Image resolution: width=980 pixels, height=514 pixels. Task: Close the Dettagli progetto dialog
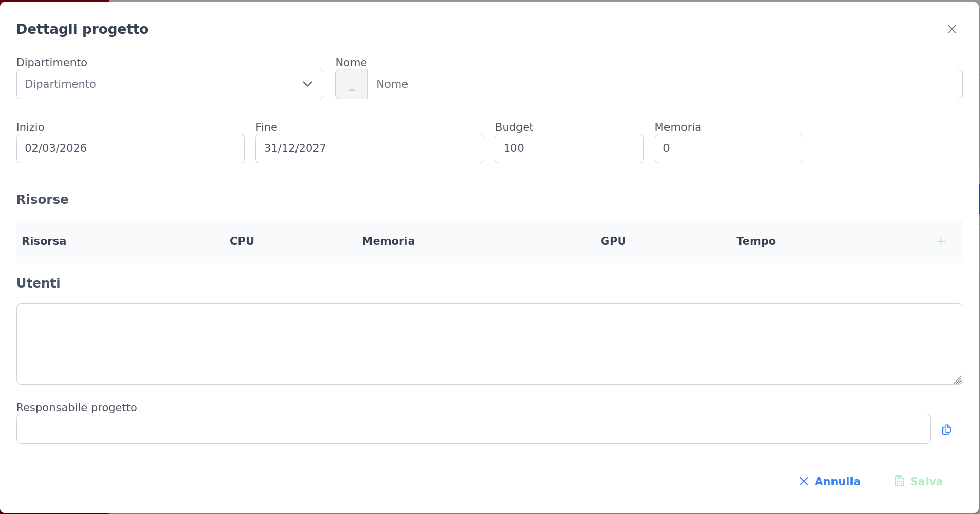click(952, 29)
